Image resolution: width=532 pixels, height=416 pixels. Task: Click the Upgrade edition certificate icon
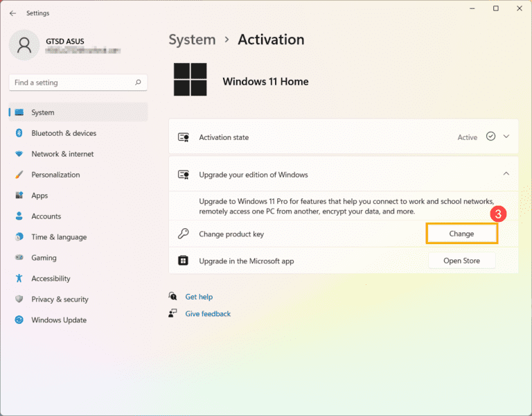click(x=184, y=175)
